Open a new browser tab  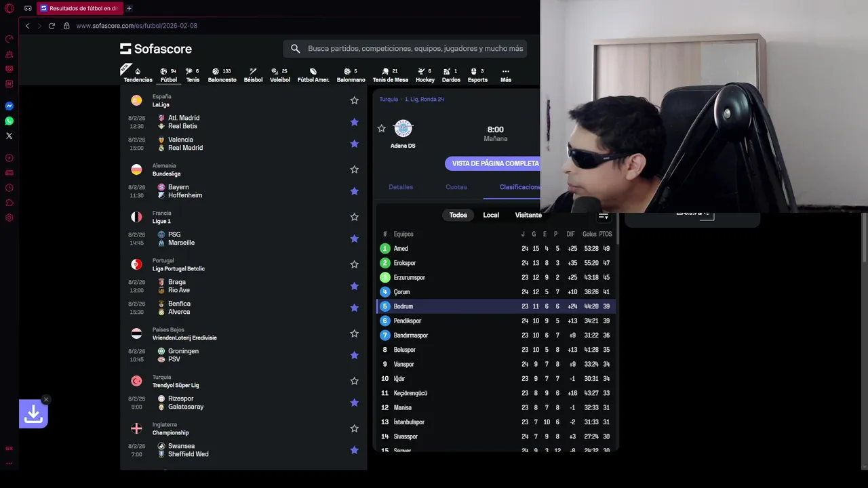click(x=129, y=8)
